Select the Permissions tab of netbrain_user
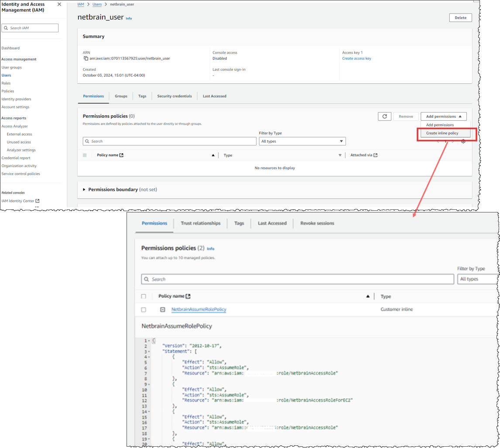Viewport: 500px width, 448px height. click(93, 96)
